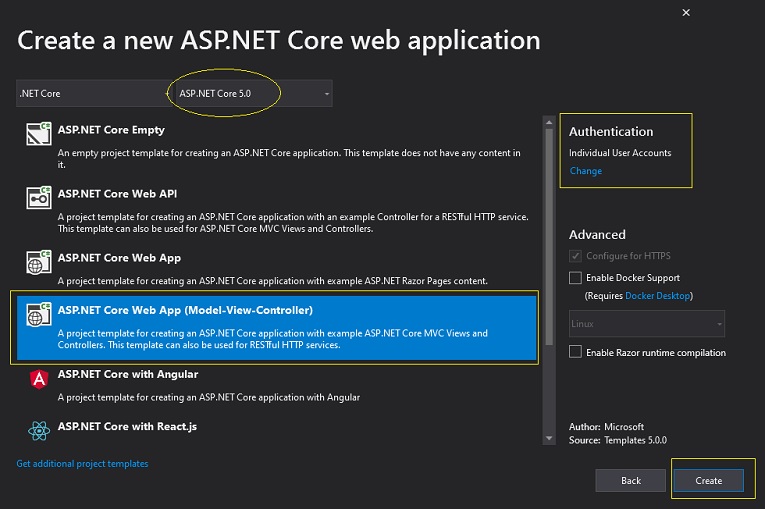The height and width of the screenshot is (509, 765).
Task: Click the Web API template description text
Action: (x=293, y=223)
